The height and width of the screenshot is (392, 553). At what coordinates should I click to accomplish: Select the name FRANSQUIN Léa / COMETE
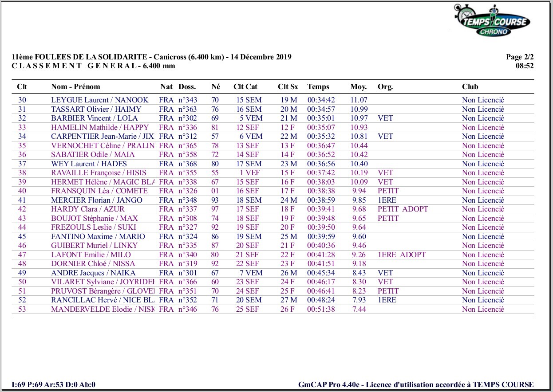[99, 191]
